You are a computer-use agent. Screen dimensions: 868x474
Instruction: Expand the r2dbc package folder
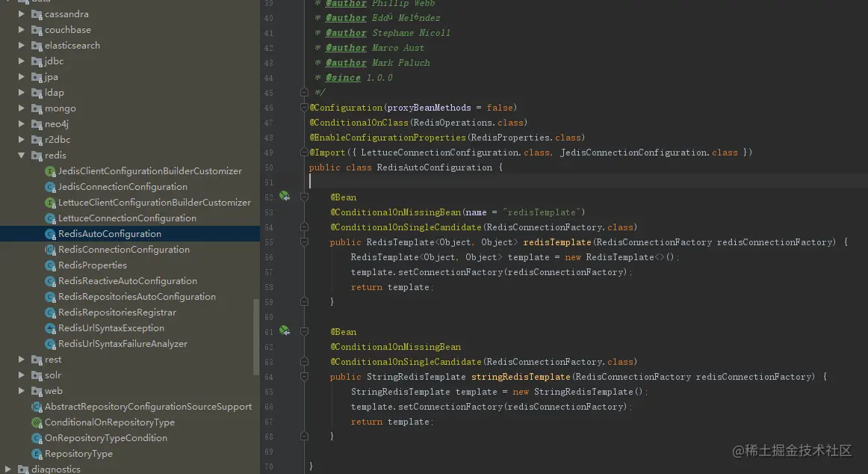pyautogui.click(x=21, y=140)
